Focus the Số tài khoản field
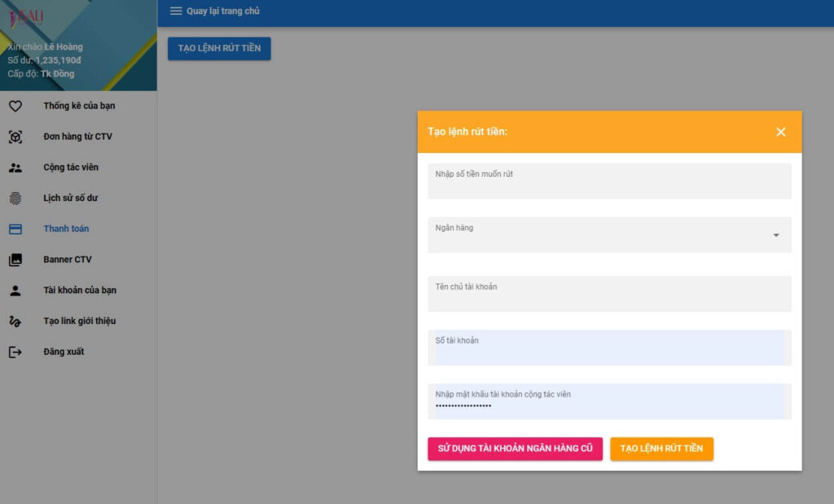Screen dimensions: 834x504 tap(609, 348)
